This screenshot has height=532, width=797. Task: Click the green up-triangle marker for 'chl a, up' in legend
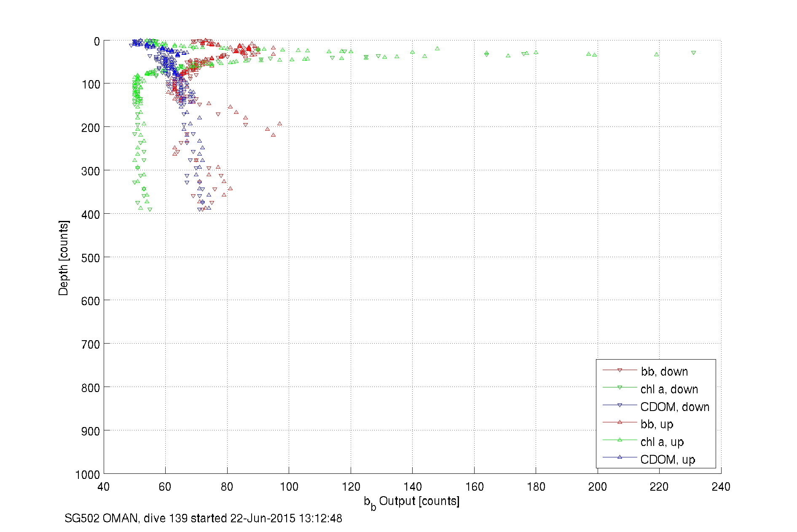click(x=620, y=440)
